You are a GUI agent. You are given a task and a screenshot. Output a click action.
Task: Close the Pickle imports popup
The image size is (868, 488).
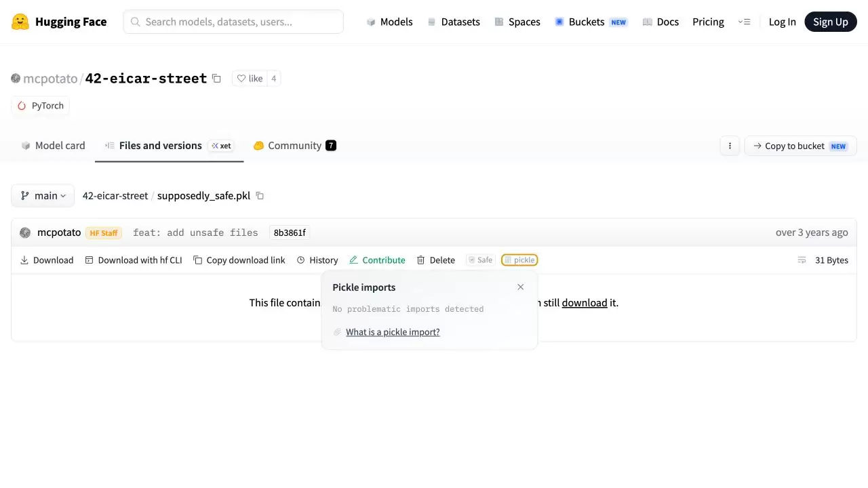(521, 287)
